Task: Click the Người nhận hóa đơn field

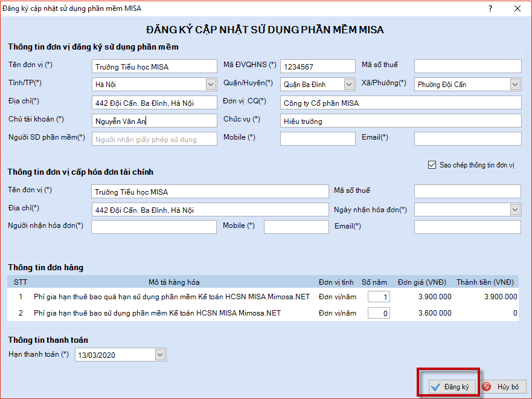Action: 154,227
